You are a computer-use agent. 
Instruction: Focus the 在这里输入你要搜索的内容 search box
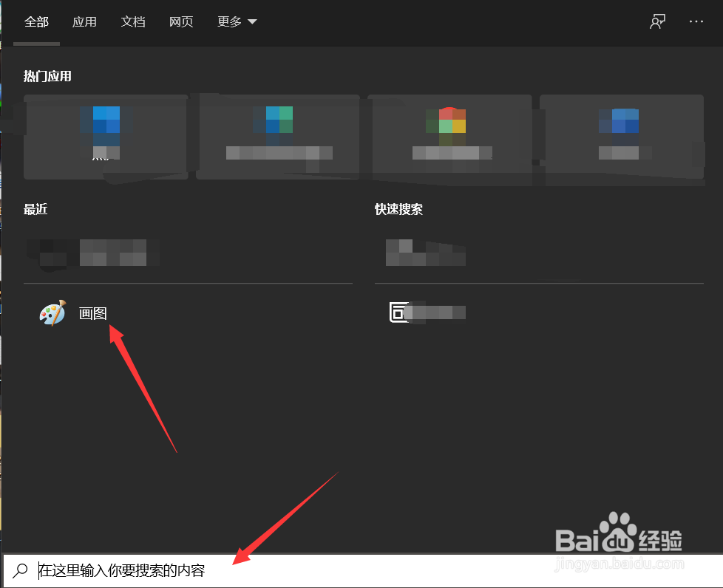point(361,570)
